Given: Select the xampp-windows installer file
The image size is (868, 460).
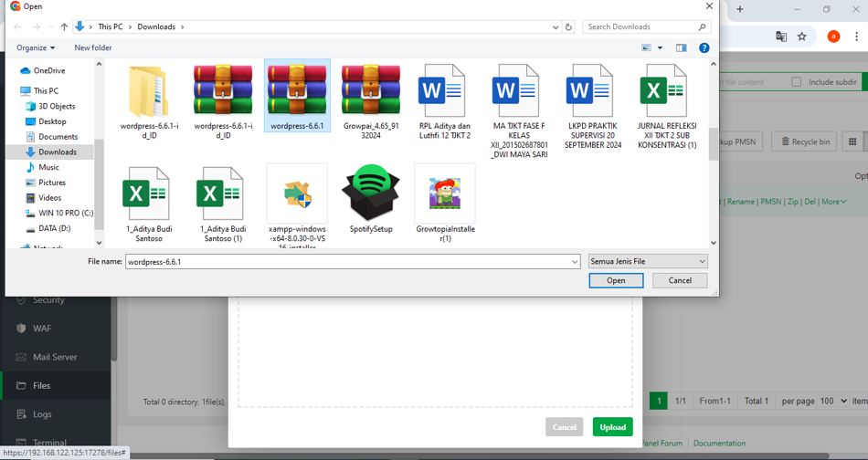Looking at the screenshot, I should 297,205.
